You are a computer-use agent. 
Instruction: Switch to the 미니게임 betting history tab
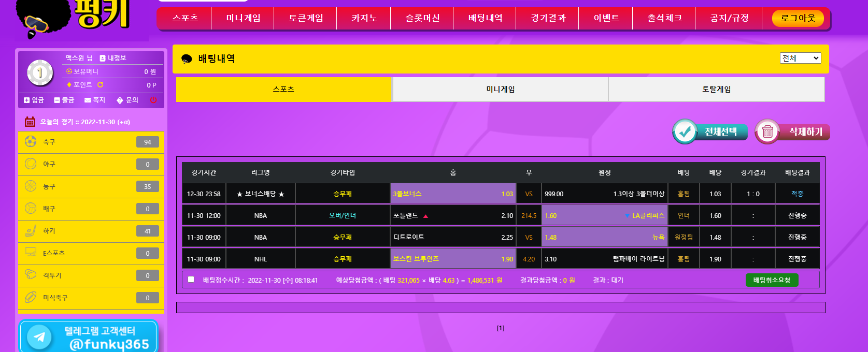(x=500, y=89)
